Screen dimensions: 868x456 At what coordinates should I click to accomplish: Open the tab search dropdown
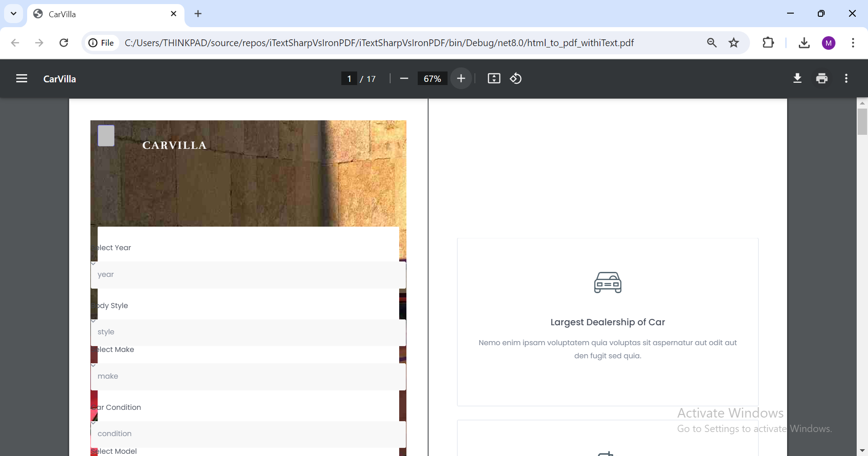tap(14, 14)
